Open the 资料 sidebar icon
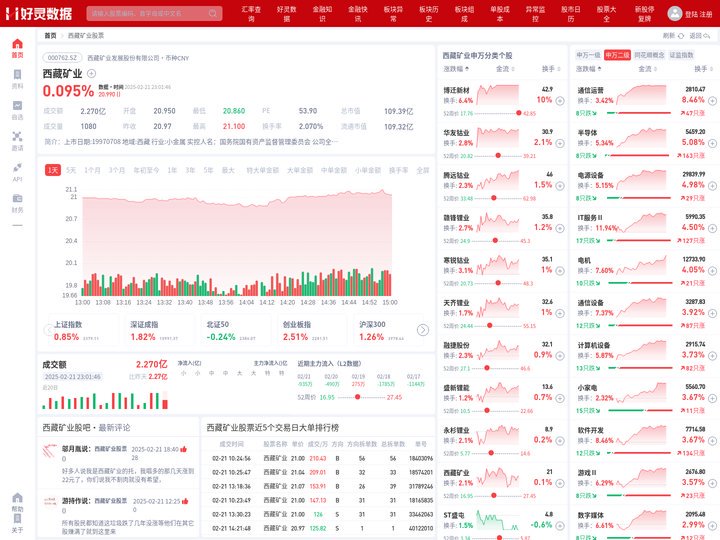Image resolution: width=720 pixels, height=540 pixels. [x=17, y=75]
